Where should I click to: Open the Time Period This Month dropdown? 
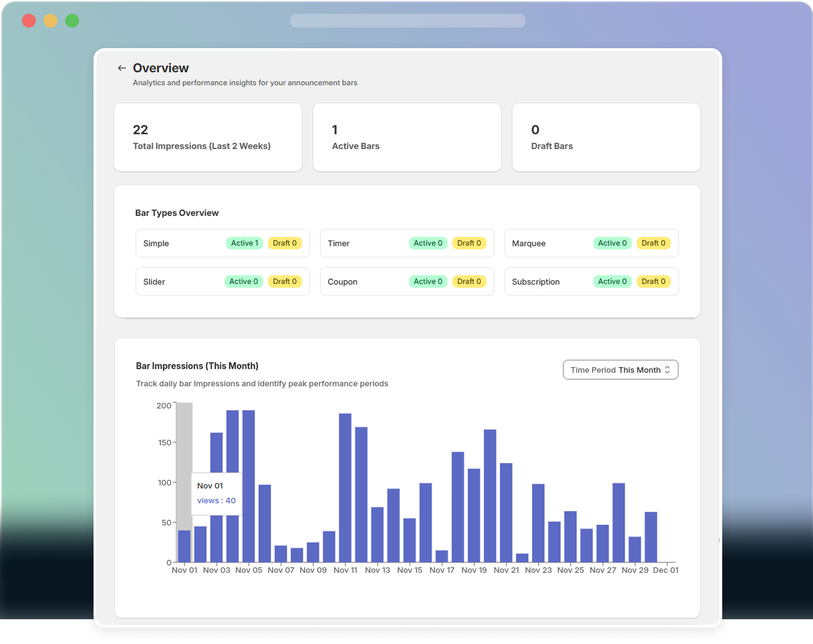click(620, 370)
